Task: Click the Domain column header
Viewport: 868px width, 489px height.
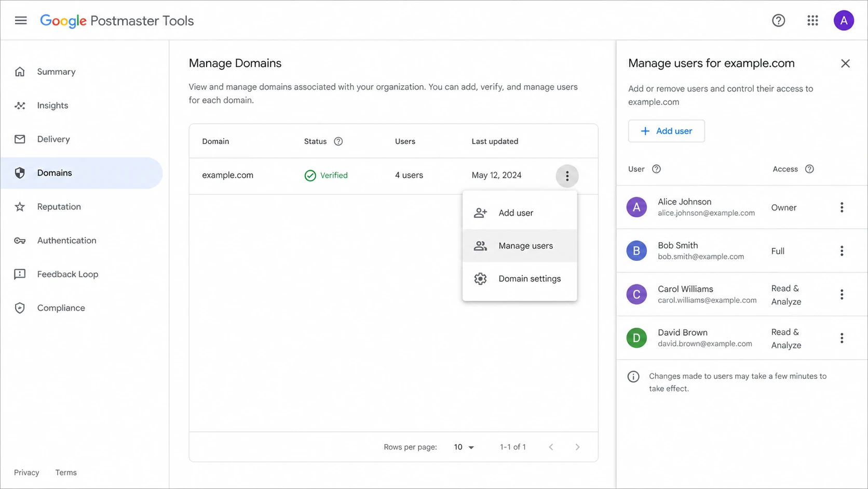Action: click(215, 141)
